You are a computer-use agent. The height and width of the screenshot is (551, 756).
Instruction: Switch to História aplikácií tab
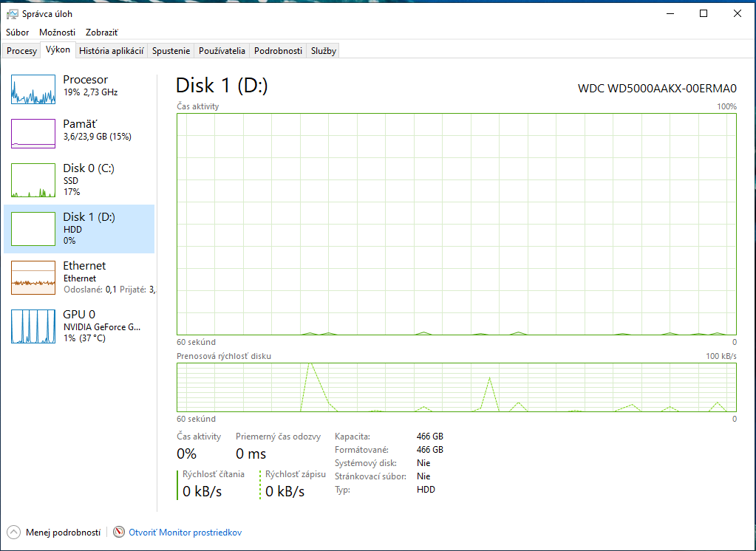pos(111,51)
